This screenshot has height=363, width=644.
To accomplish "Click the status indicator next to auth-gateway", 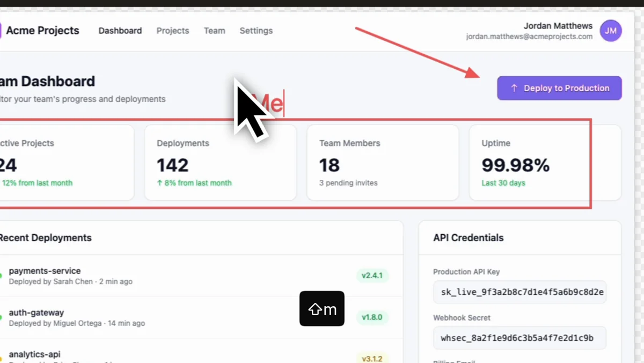I will 1,318.
